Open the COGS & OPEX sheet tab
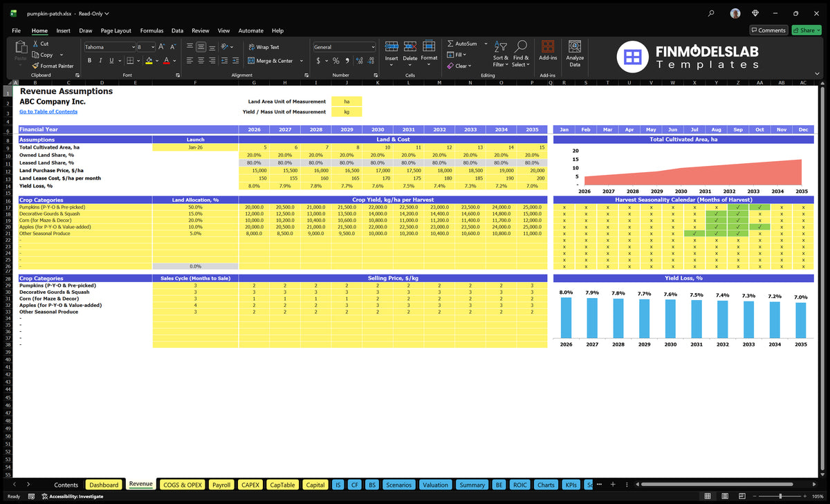Image resolution: width=830 pixels, height=504 pixels. (x=183, y=485)
